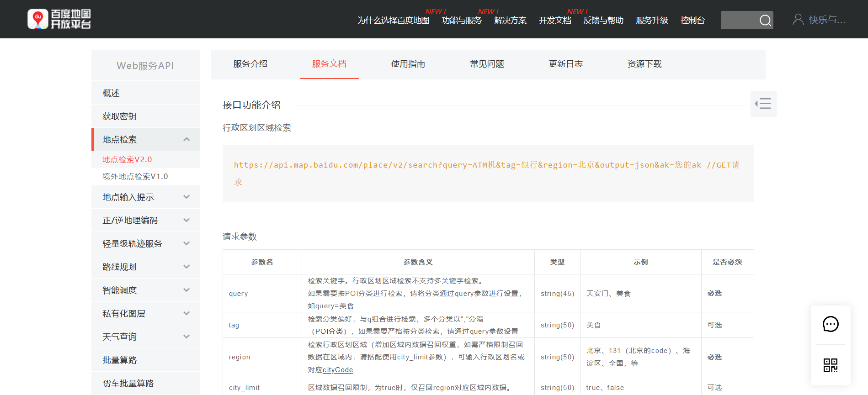Click the Web服务API sidebar heading

(x=145, y=66)
